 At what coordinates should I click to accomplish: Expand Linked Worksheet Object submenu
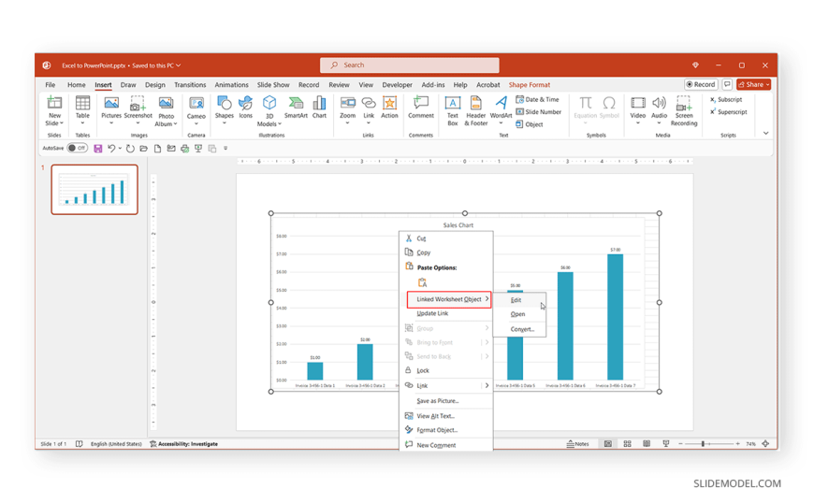[x=449, y=299]
